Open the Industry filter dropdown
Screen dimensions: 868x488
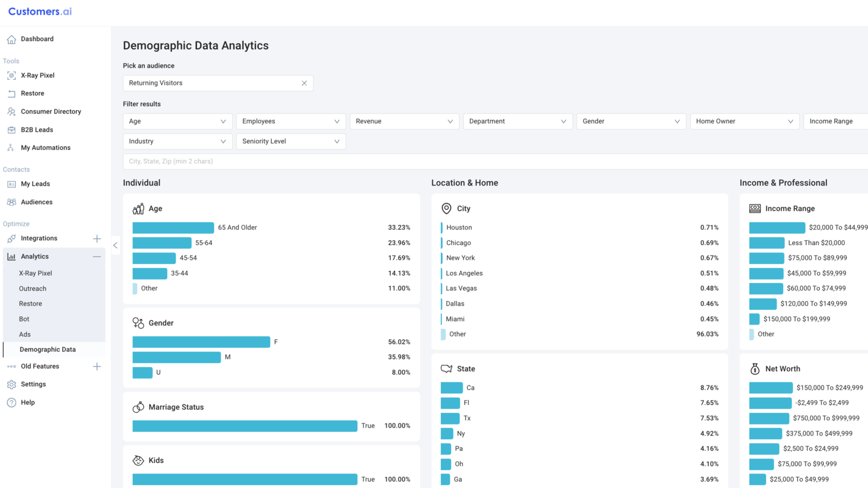(x=177, y=141)
